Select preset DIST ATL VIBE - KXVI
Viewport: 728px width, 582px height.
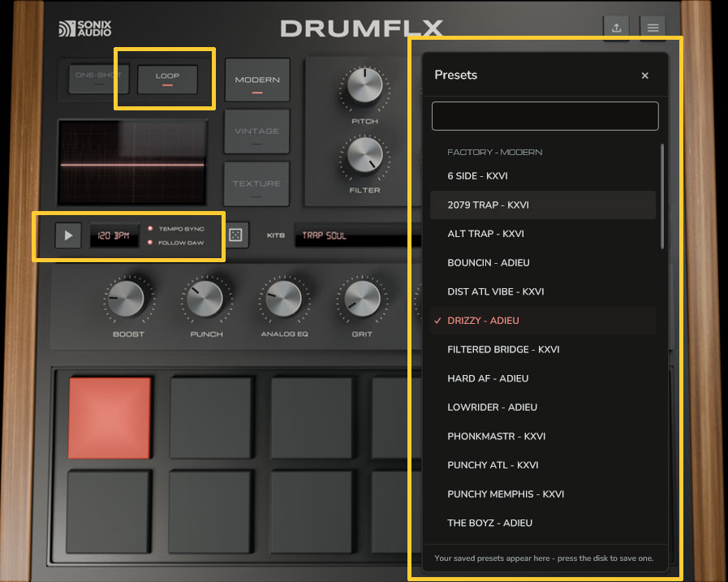pyautogui.click(x=543, y=291)
